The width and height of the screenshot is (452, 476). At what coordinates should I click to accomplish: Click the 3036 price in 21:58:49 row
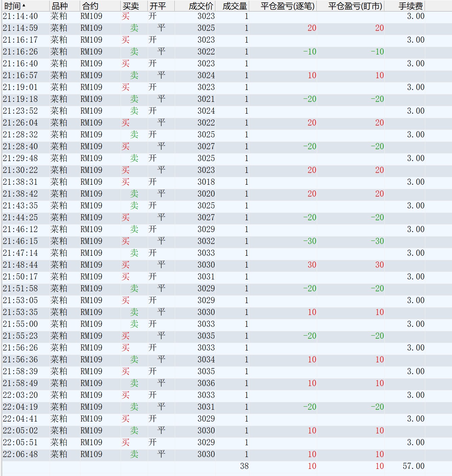[x=206, y=383]
